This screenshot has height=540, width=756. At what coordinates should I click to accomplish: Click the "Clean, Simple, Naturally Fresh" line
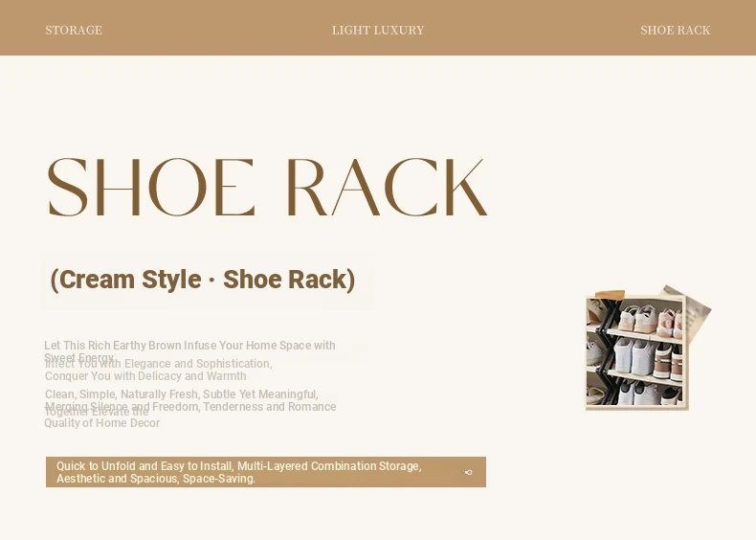click(x=181, y=394)
